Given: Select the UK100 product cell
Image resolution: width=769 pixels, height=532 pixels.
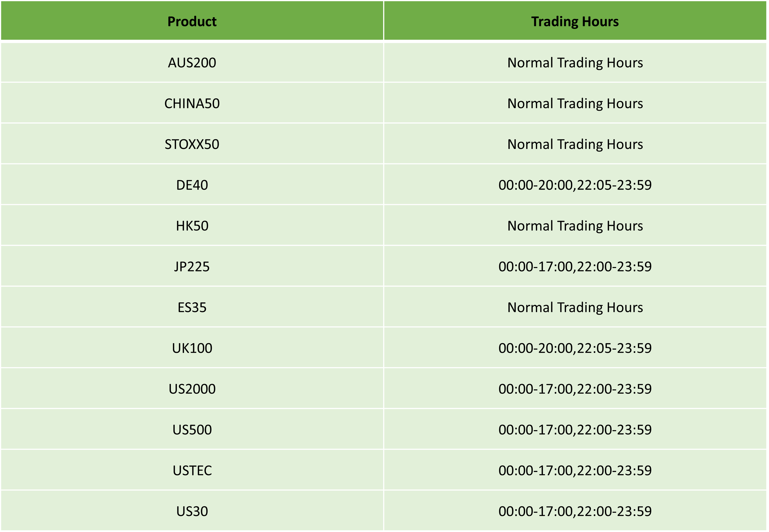Looking at the screenshot, I should [192, 348].
